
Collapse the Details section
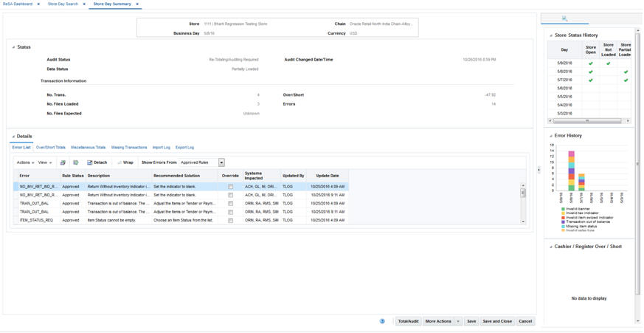click(x=13, y=137)
